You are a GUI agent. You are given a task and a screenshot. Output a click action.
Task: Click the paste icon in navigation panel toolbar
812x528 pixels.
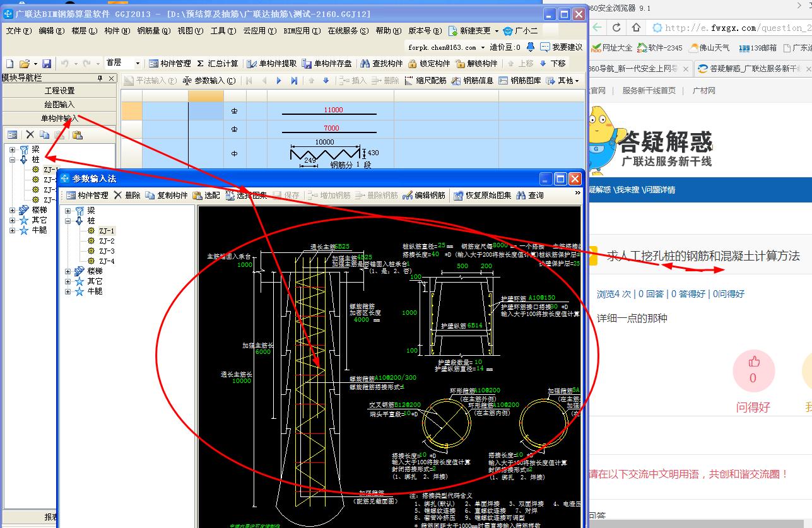(77, 134)
